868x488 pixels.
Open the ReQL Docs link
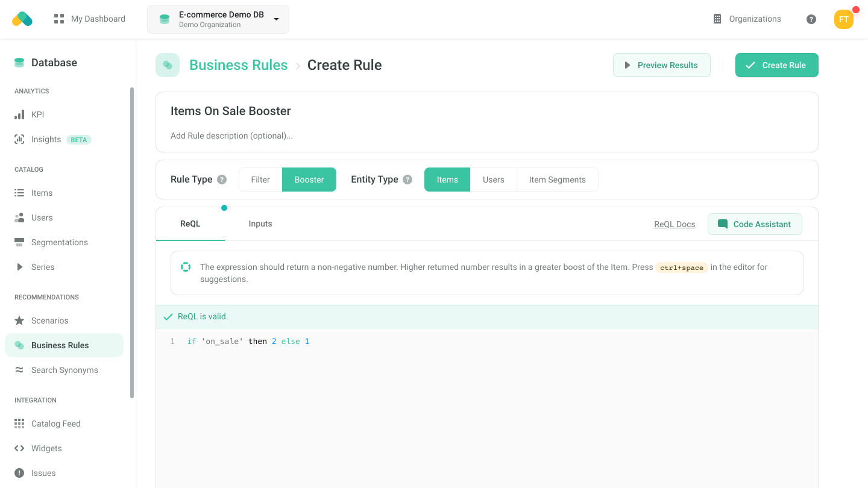click(675, 224)
